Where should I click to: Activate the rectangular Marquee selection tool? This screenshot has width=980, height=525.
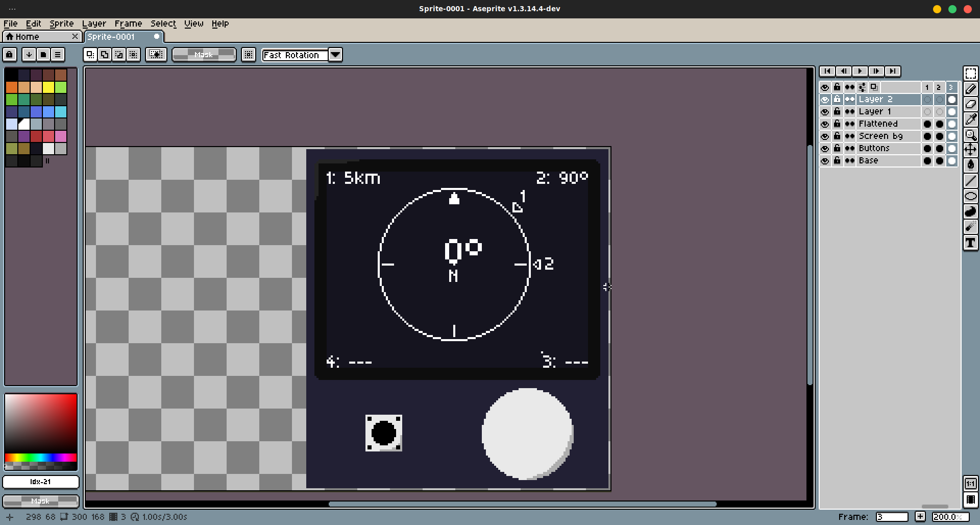970,73
